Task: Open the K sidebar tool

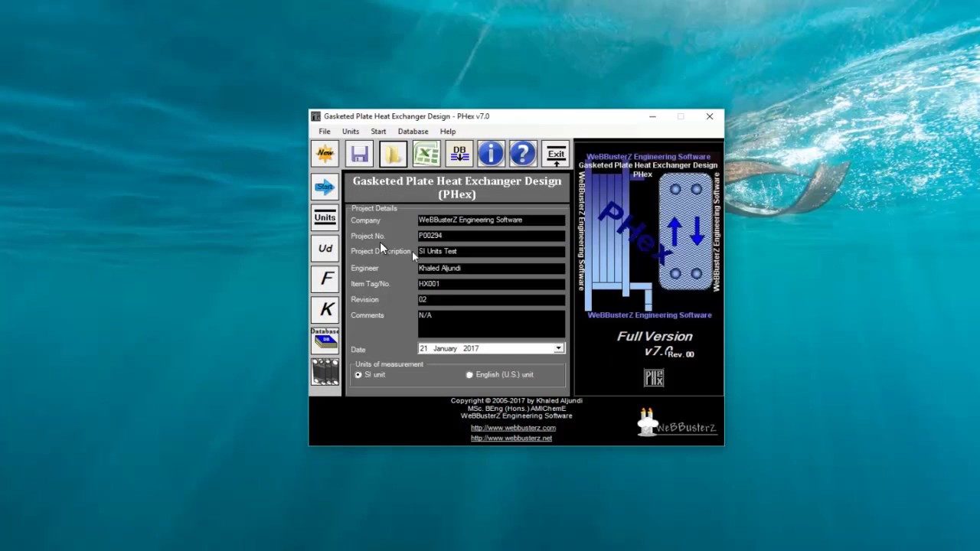Action: [x=325, y=309]
